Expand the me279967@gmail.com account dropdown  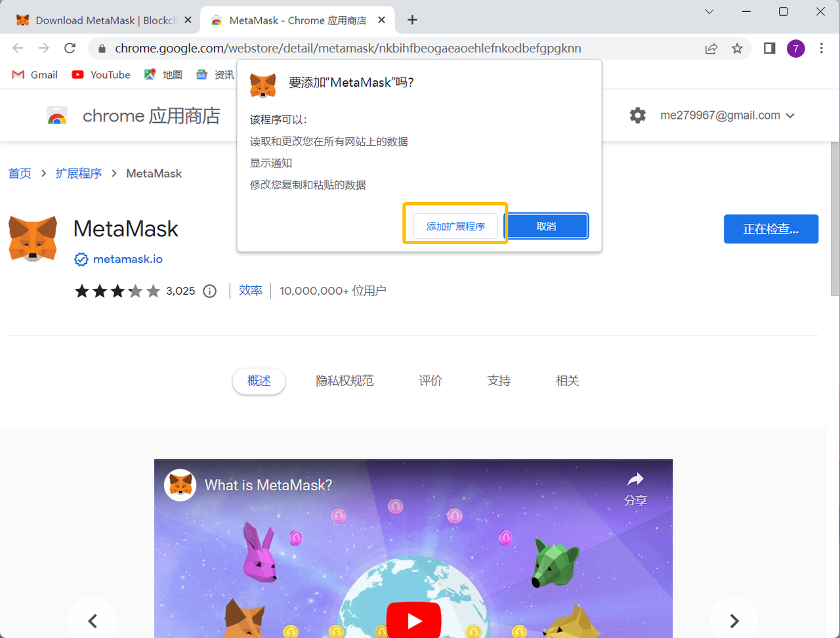pyautogui.click(x=727, y=116)
